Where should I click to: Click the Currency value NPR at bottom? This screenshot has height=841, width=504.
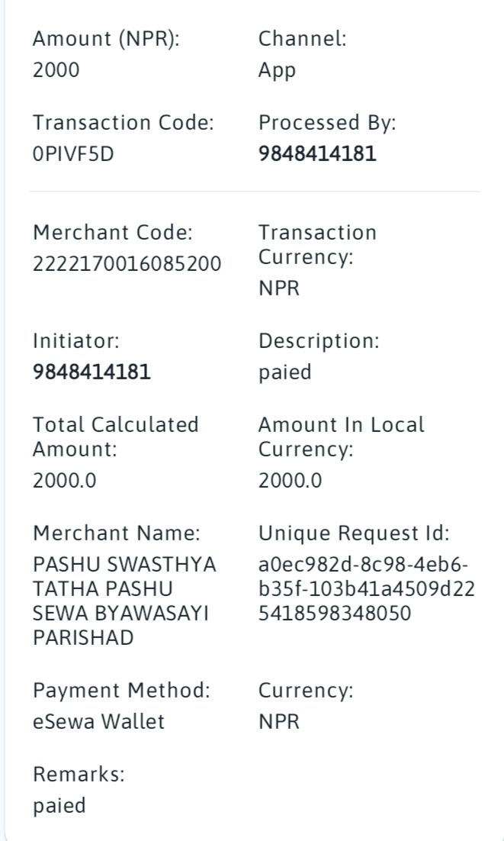pyautogui.click(x=279, y=721)
